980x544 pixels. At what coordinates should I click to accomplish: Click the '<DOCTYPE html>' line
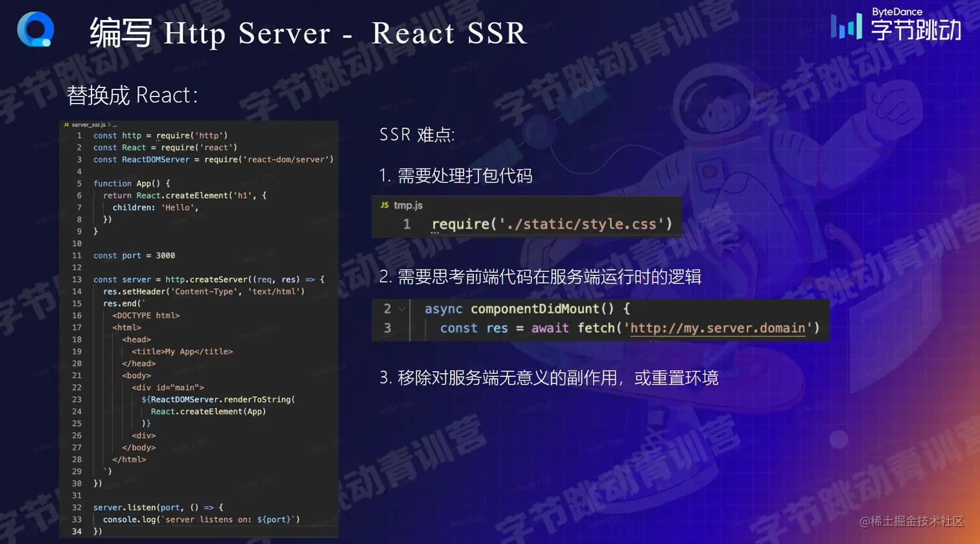tap(146, 315)
